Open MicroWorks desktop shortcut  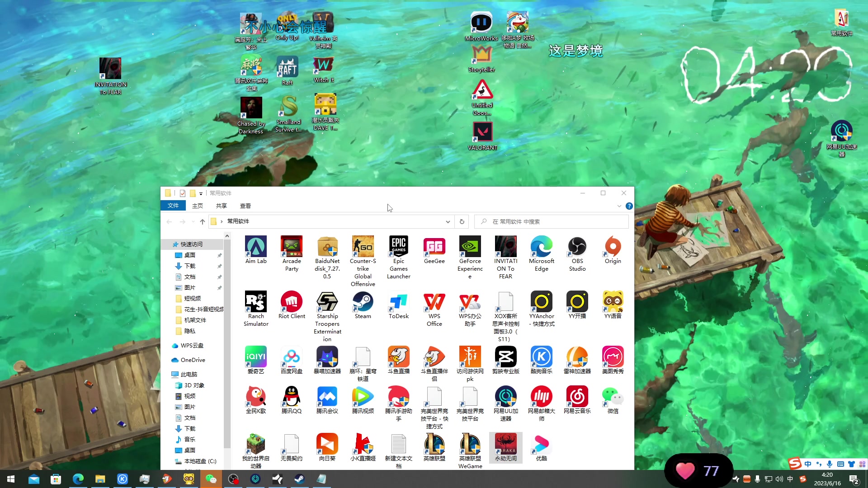point(481,27)
